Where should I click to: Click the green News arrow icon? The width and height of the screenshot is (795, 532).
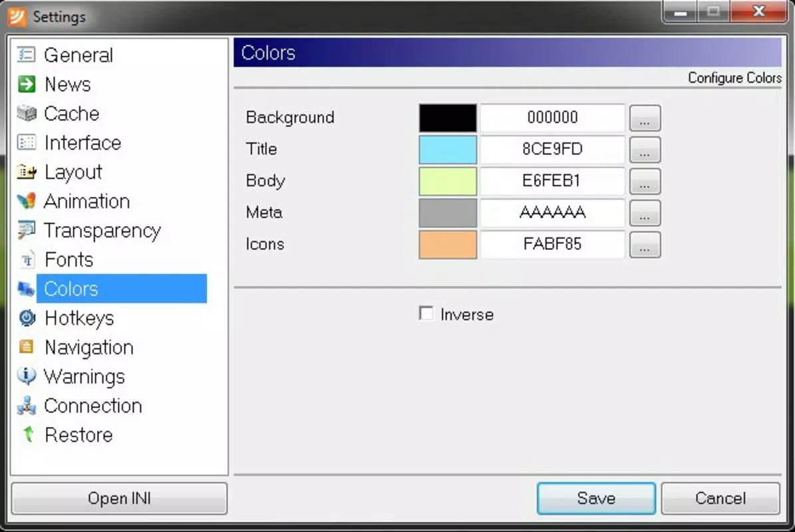click(27, 84)
